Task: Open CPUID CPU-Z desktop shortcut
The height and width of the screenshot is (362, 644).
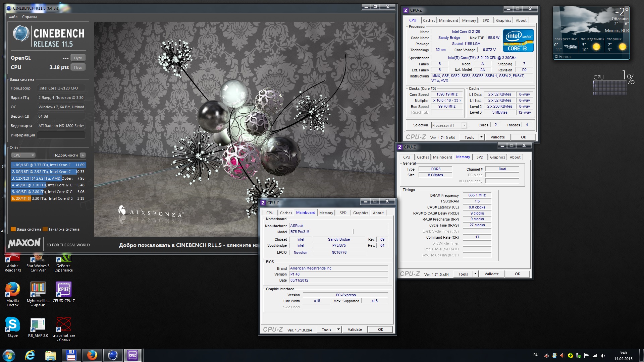Action: pyautogui.click(x=63, y=292)
